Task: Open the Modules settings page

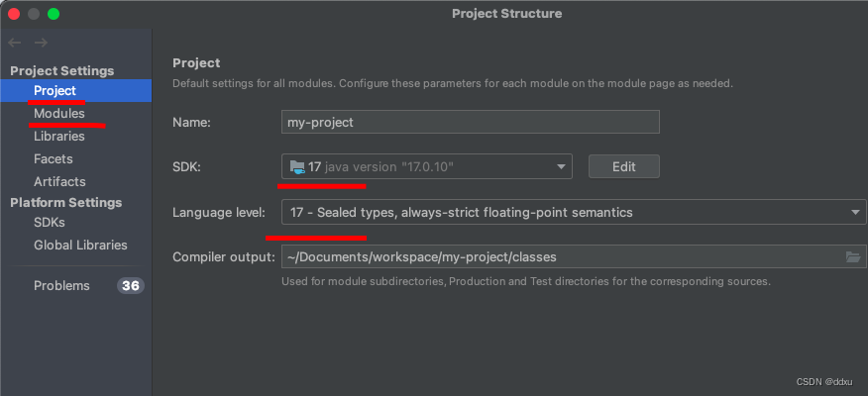Action: coord(59,114)
